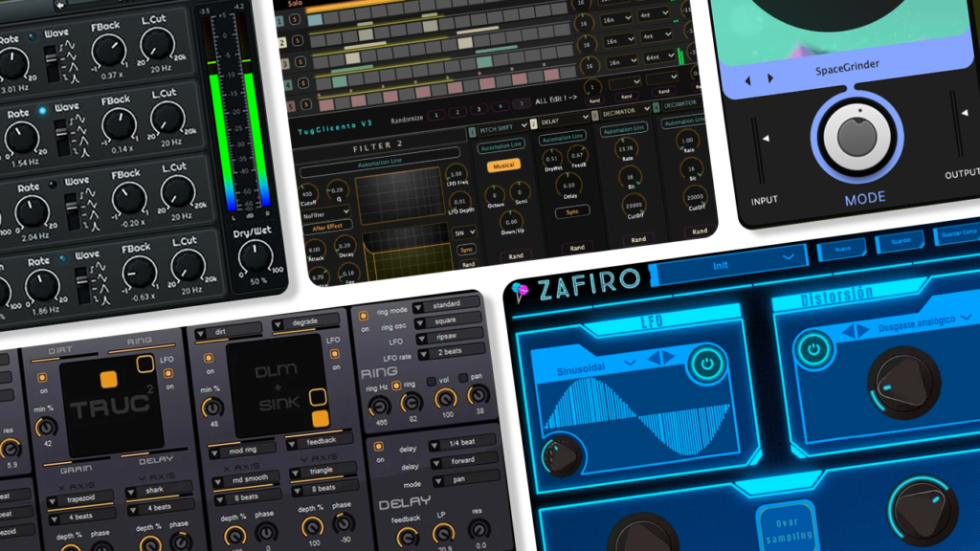
Task: Open ring mode 'standard' dropdown
Action: point(446,305)
